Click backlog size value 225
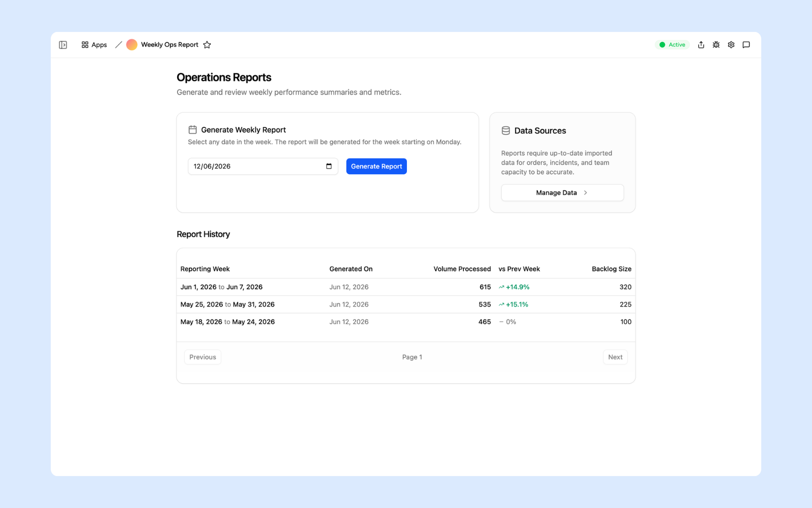 click(x=625, y=304)
